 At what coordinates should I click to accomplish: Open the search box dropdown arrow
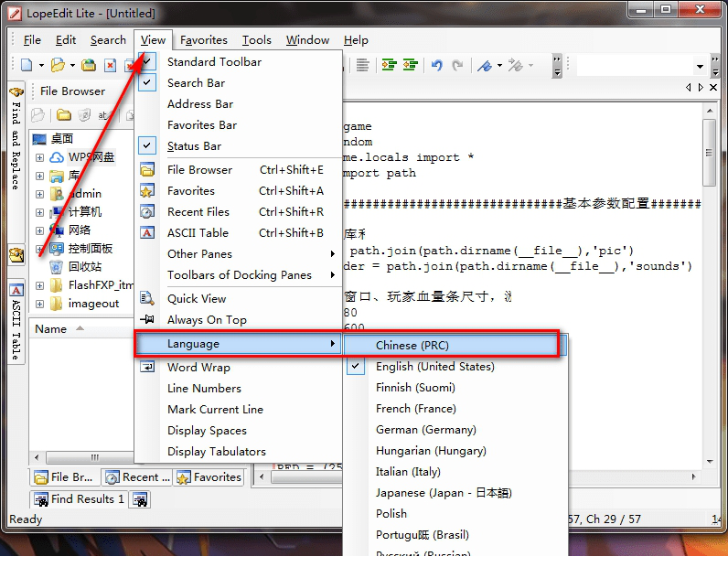[700, 67]
